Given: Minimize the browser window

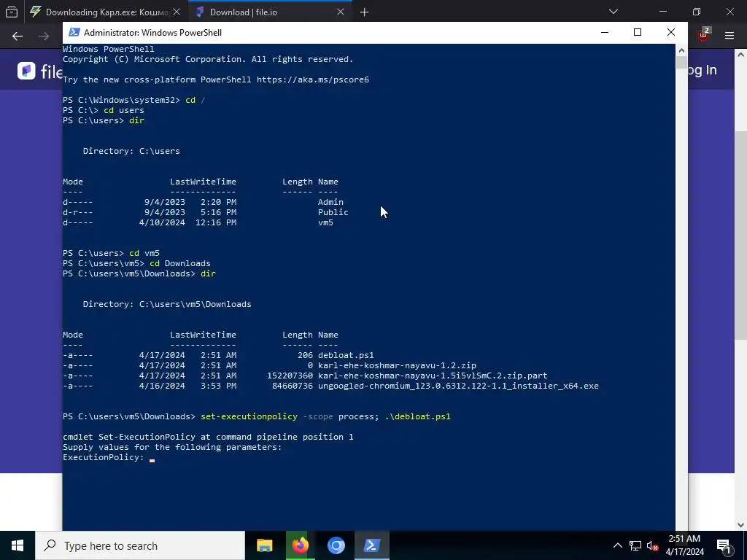Looking at the screenshot, I should click(662, 12).
